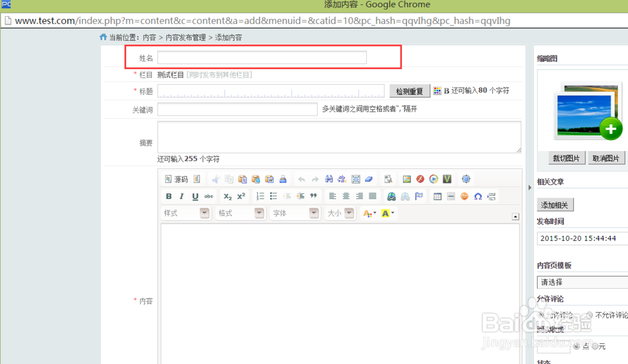Click the 添加相关 button
The image size is (628, 364).
click(x=555, y=205)
